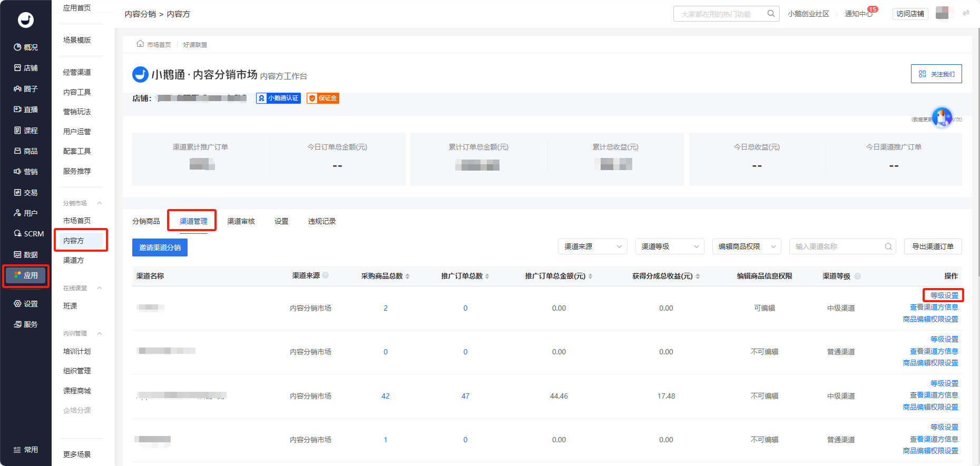The height and width of the screenshot is (466, 980).
Task: Open 通知中心 with 15 badge
Action: point(859,14)
